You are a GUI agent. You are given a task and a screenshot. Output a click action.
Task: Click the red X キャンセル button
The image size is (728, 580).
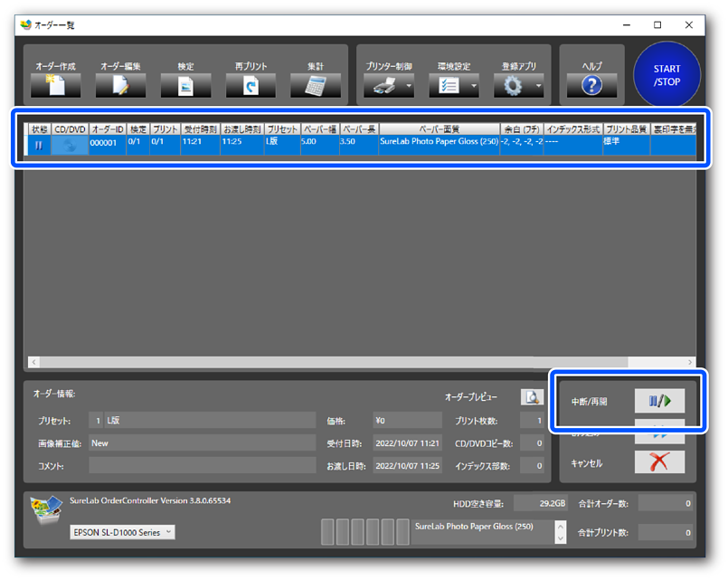point(658,462)
